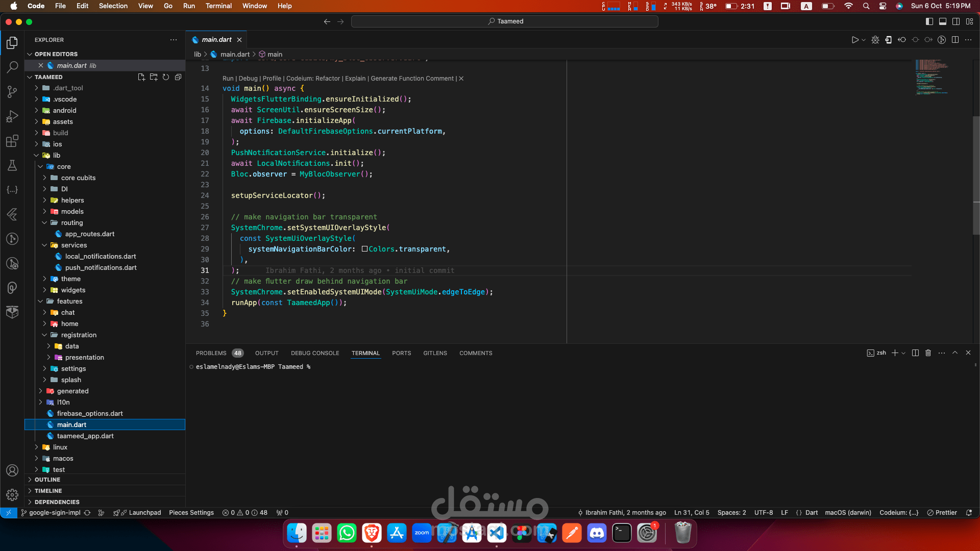
Task: Open the Terminal menu in menu bar
Action: [x=218, y=6]
